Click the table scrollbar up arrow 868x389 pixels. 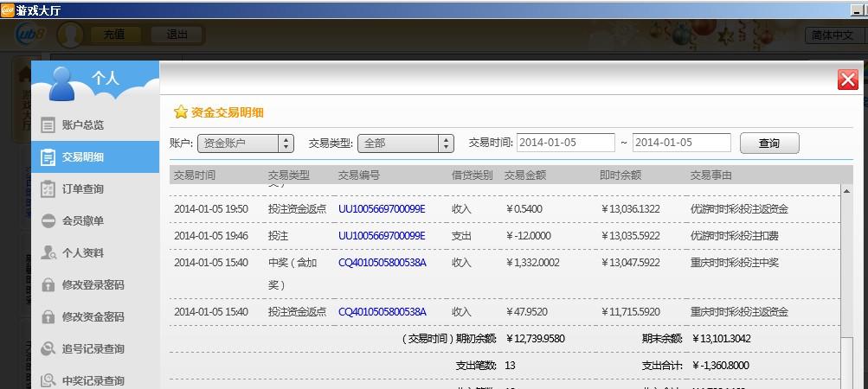(846, 191)
